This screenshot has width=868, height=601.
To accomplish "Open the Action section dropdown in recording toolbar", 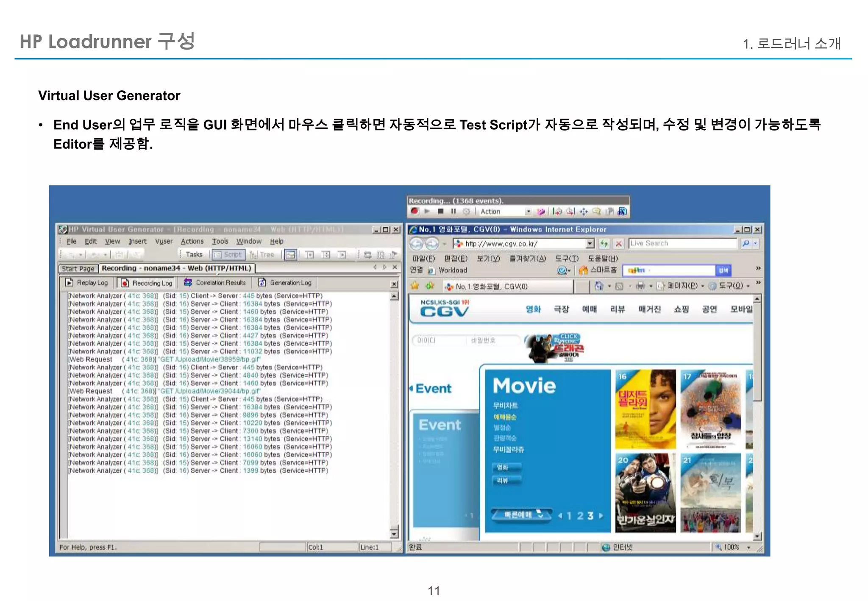I will point(528,211).
